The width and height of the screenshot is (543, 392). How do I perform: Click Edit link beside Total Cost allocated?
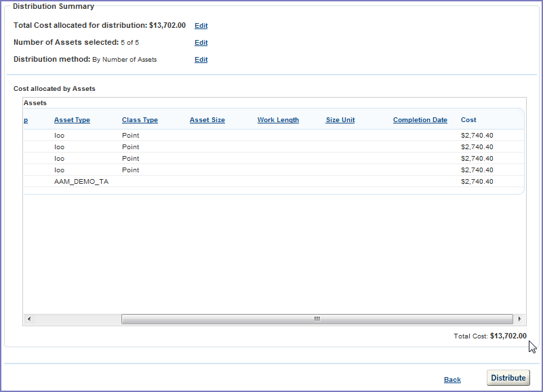click(201, 26)
